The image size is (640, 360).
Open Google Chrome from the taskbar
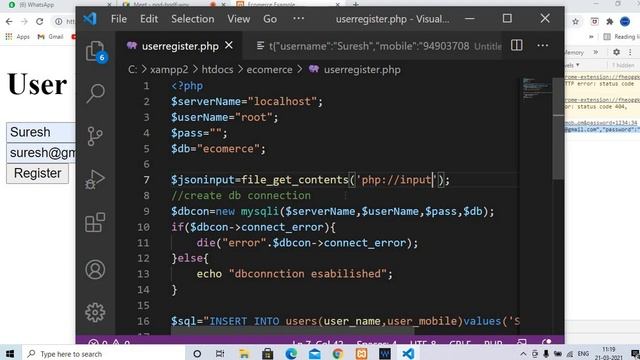click(338, 353)
